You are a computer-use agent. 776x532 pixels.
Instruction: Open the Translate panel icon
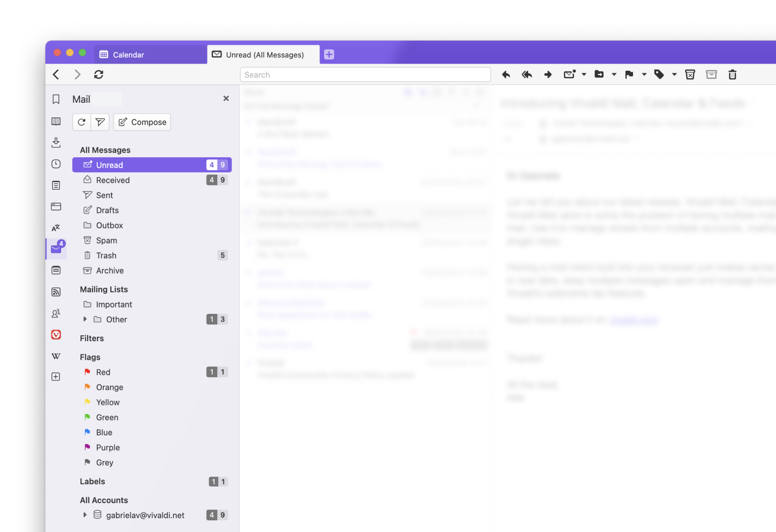(x=56, y=228)
